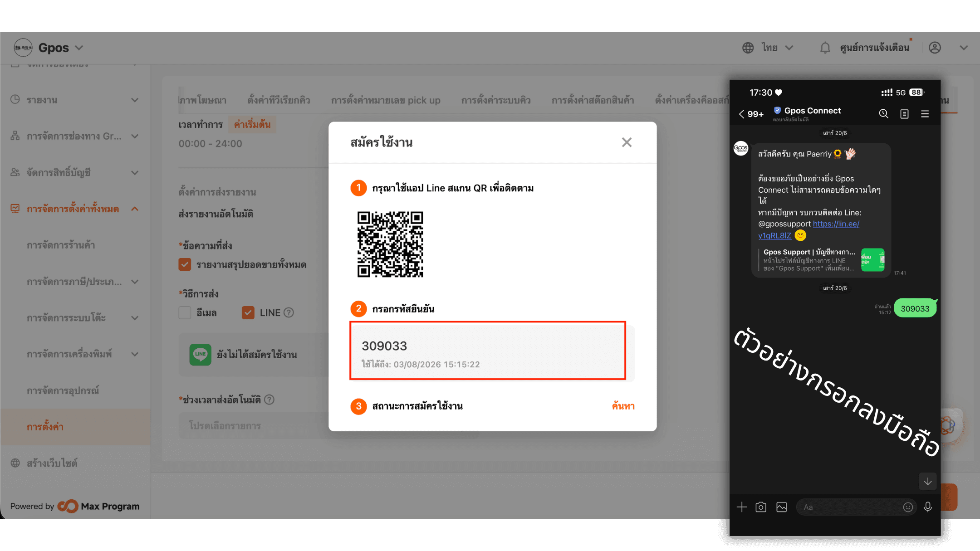Open the Gpos Support profile card
Viewport: 980px width, 551px height.
821,260
